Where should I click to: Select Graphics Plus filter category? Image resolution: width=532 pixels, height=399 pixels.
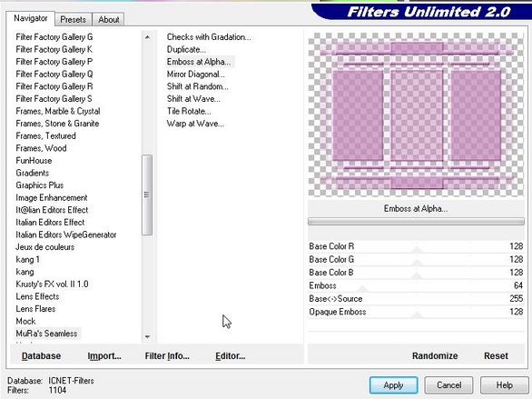click(x=40, y=185)
